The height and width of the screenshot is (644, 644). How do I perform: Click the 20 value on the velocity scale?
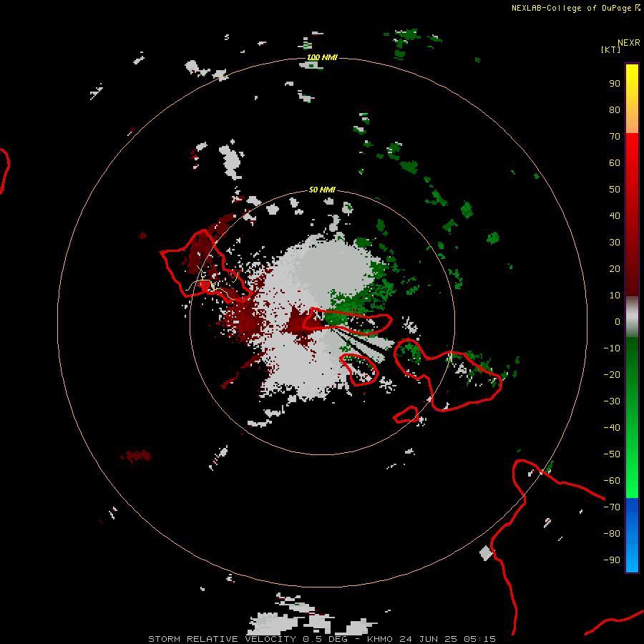[615, 268]
